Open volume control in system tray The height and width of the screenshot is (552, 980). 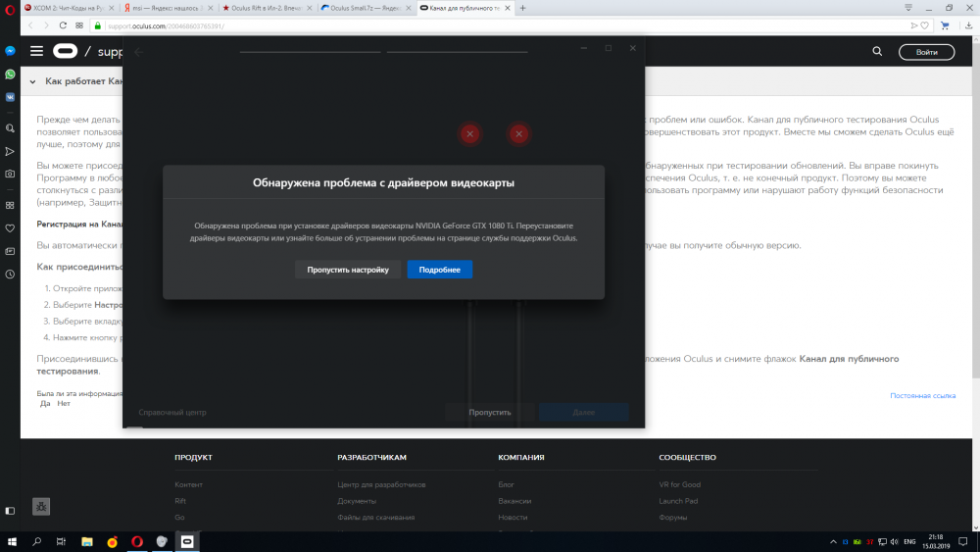point(894,542)
